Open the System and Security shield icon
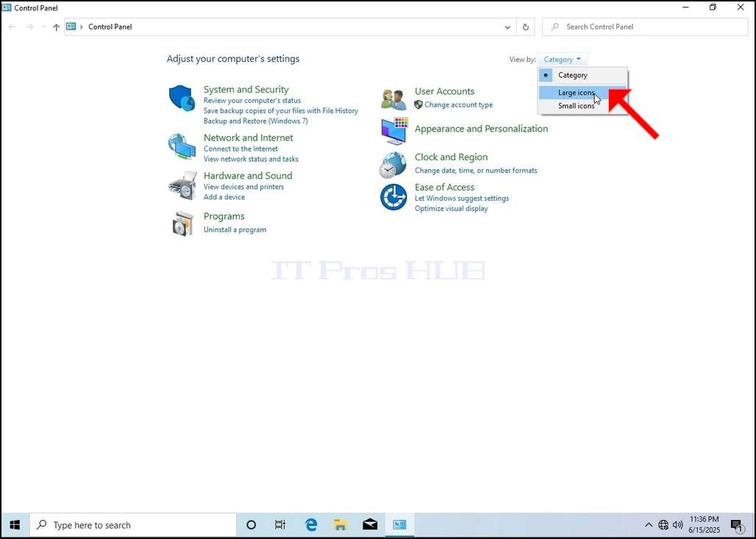 pos(182,98)
